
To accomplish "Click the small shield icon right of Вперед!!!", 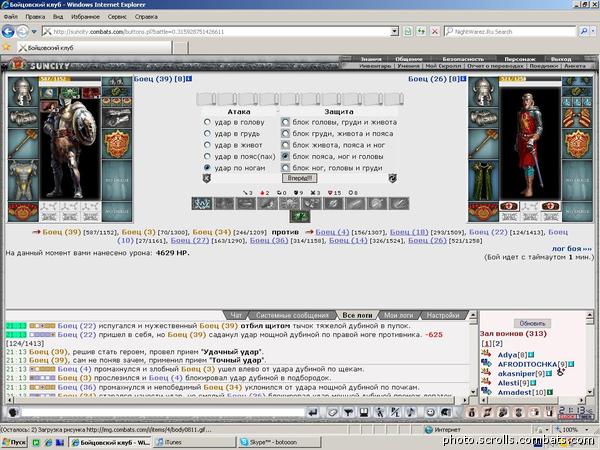I will [393, 178].
